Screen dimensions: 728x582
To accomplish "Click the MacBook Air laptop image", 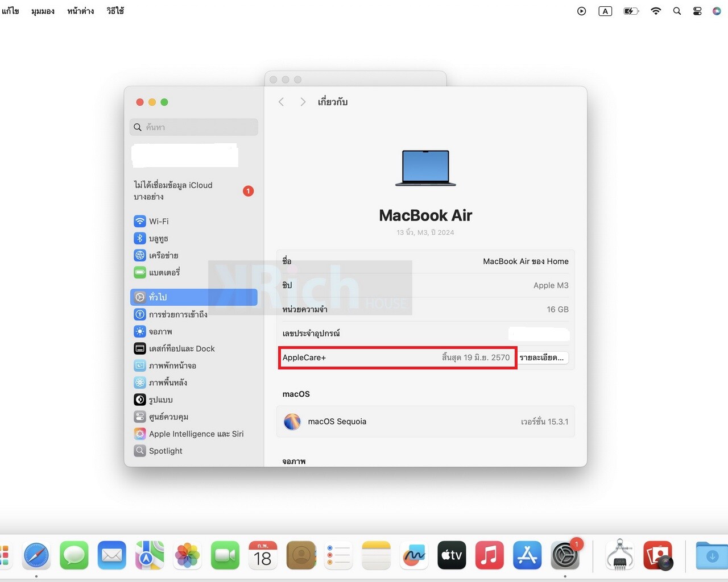I will coord(425,168).
